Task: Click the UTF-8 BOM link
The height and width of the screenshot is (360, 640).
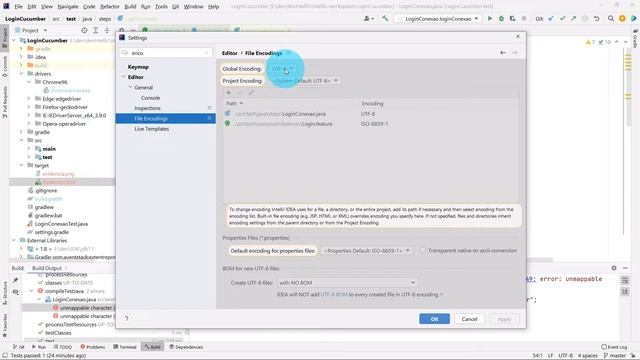Action: [x=334, y=294]
